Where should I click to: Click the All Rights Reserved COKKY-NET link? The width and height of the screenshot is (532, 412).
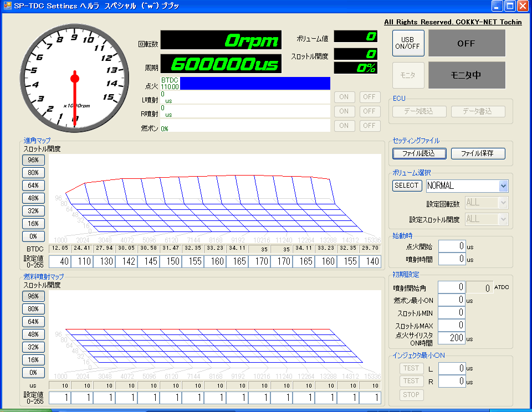coord(453,22)
